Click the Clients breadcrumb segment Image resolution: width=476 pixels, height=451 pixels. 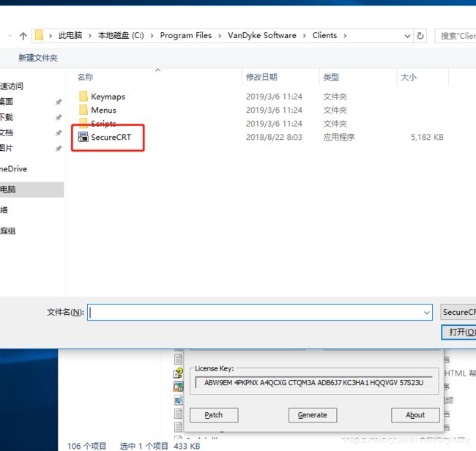click(x=324, y=36)
